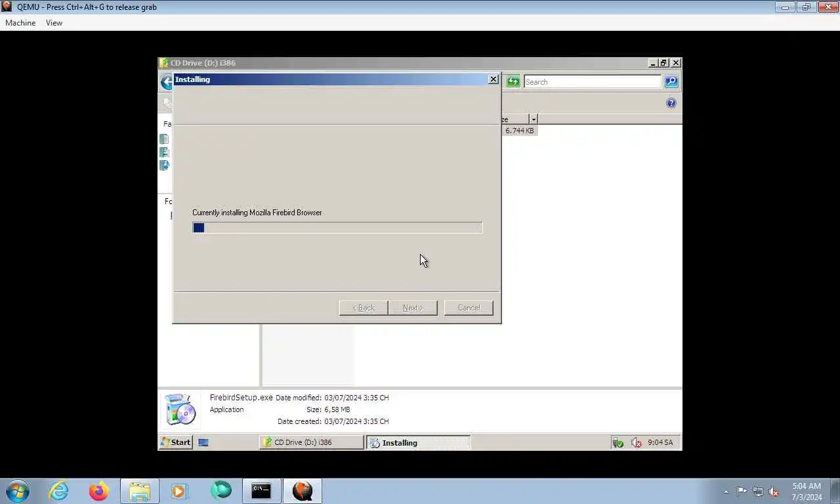The width and height of the screenshot is (840, 504).
Task: Open Explorer help with the question mark
Action: [671, 103]
